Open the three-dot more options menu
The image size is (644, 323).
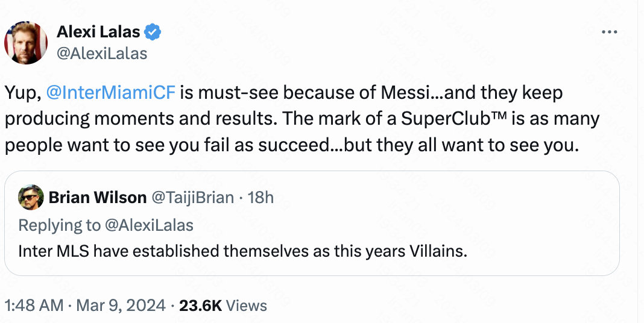pos(610,32)
